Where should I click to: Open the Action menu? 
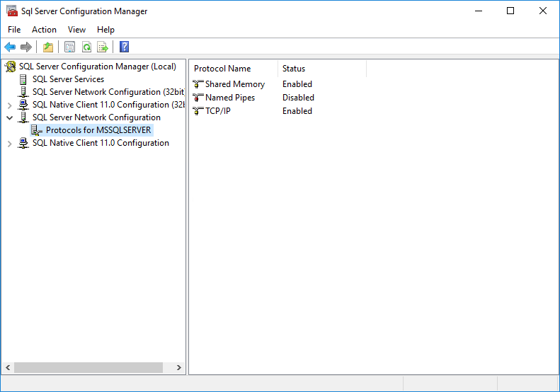[44, 30]
